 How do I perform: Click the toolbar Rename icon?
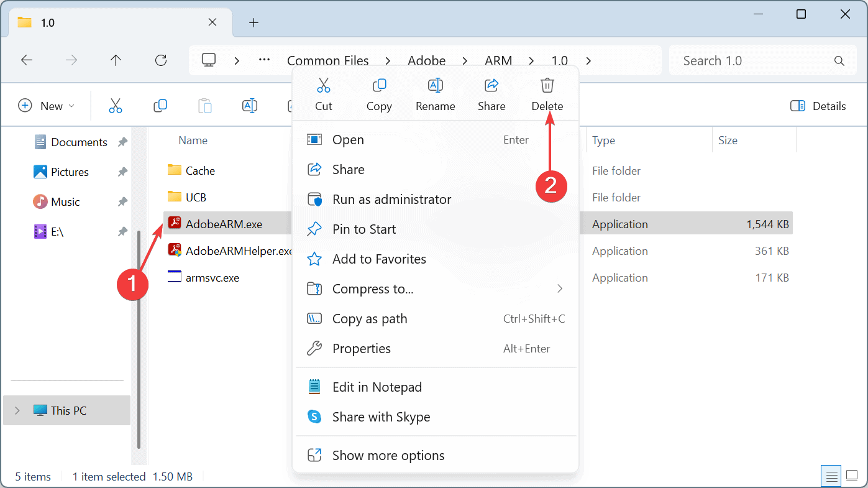(250, 106)
